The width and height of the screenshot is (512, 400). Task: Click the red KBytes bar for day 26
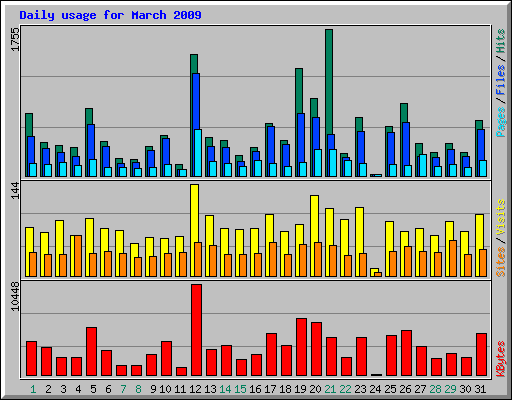point(406,353)
